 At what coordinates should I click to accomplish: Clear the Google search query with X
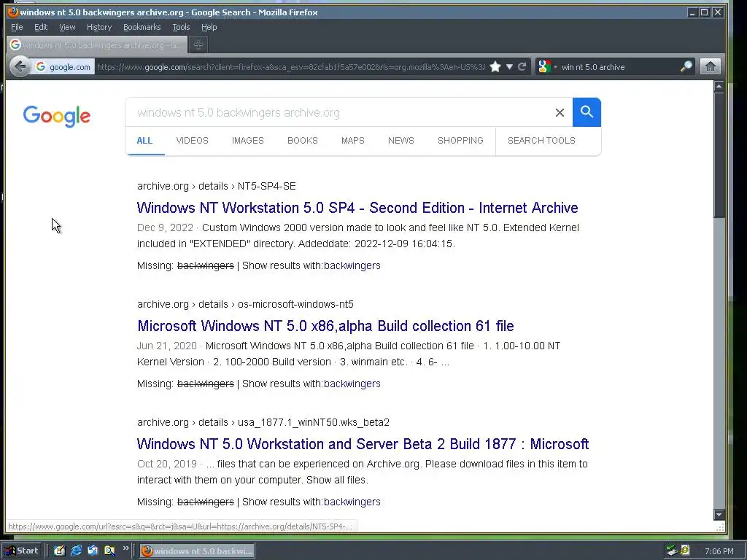[x=560, y=112]
